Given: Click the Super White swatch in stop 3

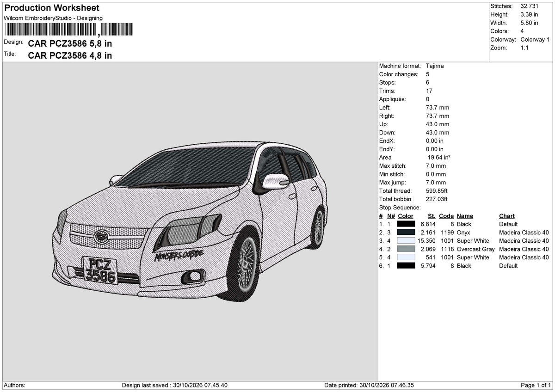Looking at the screenshot, I should [x=406, y=241].
